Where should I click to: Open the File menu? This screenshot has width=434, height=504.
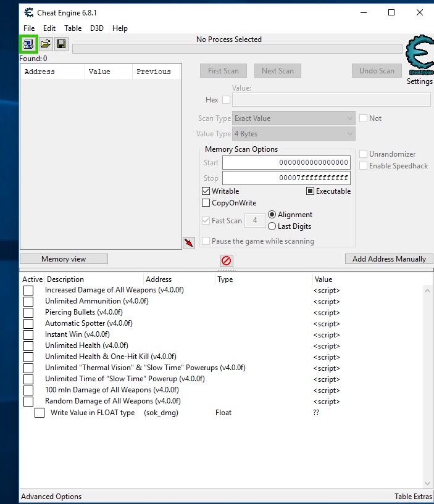(29, 28)
